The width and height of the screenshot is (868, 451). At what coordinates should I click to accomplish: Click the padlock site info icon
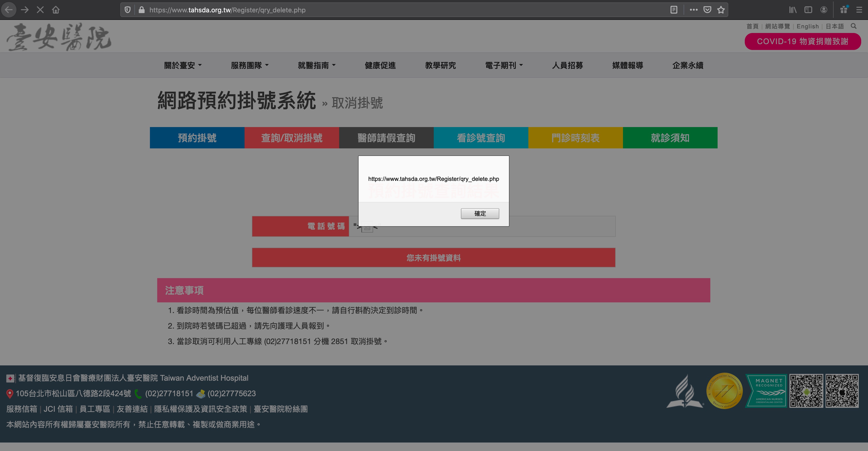[141, 10]
